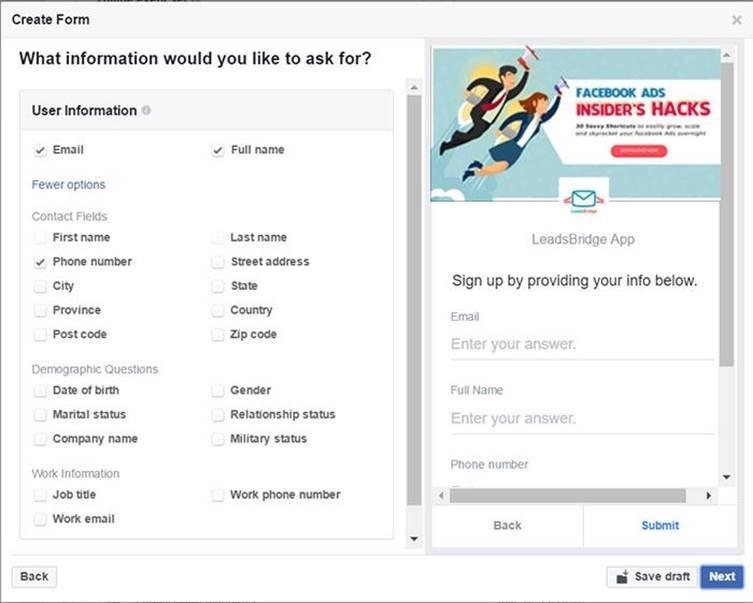Uncheck the Email checkbox

(40, 150)
